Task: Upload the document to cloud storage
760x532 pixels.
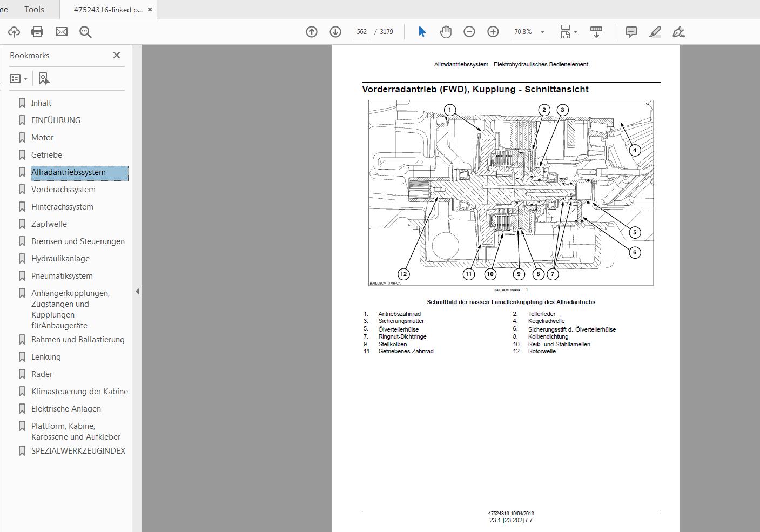Action: pyautogui.click(x=14, y=32)
